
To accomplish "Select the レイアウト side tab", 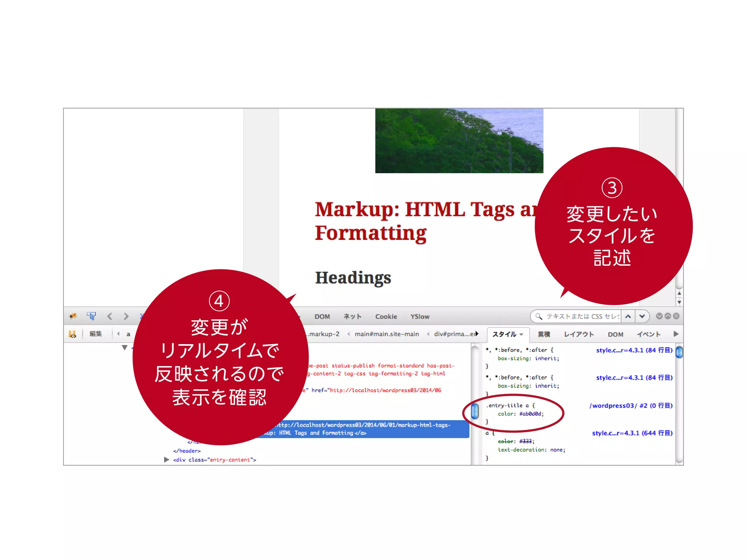I will click(x=578, y=334).
